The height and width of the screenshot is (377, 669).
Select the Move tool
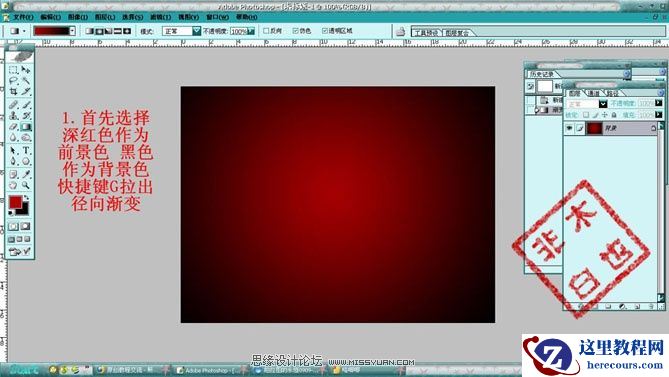point(26,69)
